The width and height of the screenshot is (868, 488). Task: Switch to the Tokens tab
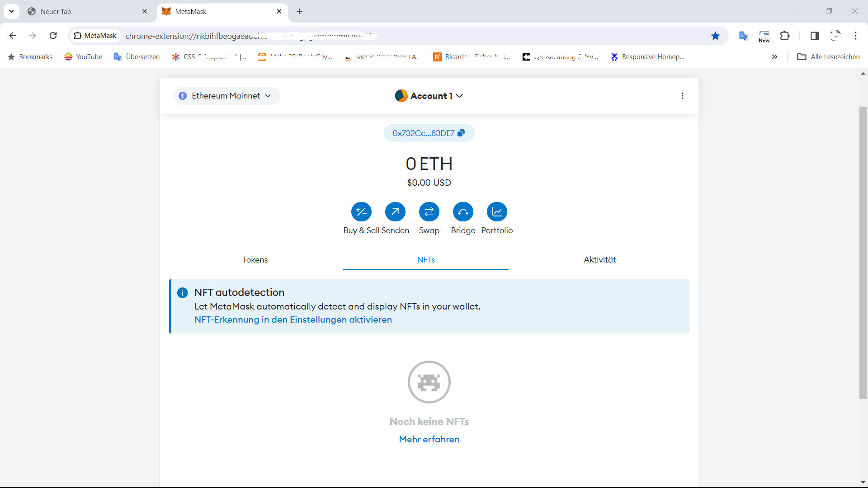tap(255, 260)
